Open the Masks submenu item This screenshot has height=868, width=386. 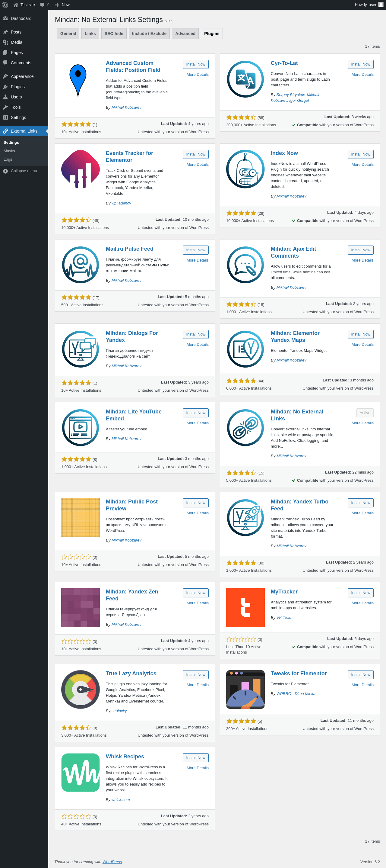coord(9,151)
